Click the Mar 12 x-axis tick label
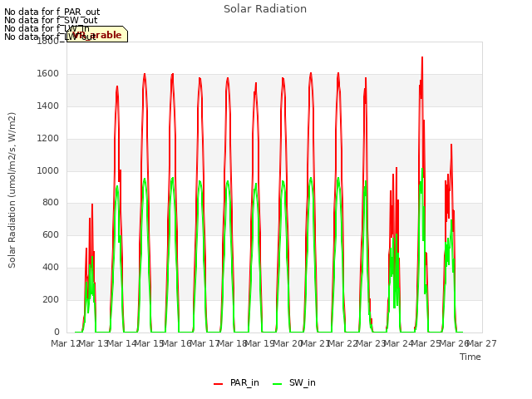532x399 pixels. tap(66, 343)
